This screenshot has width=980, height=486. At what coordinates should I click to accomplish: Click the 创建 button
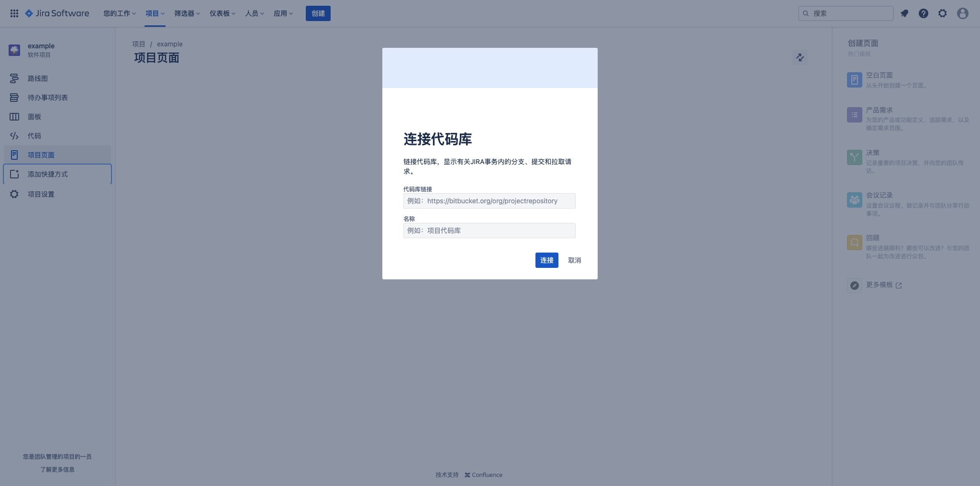coord(318,13)
